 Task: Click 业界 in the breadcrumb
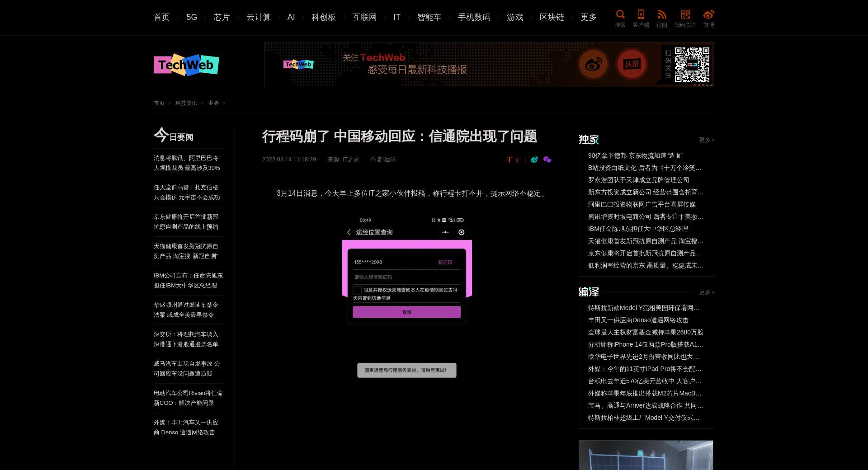tap(213, 103)
